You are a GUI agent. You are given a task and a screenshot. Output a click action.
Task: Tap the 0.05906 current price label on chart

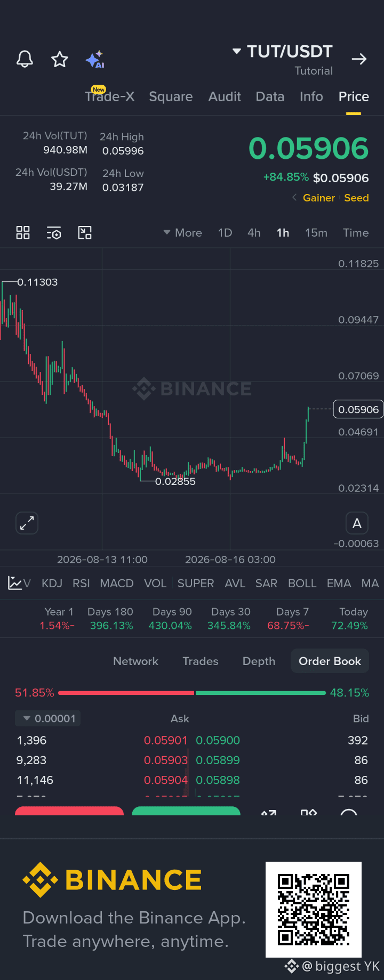pyautogui.click(x=358, y=409)
